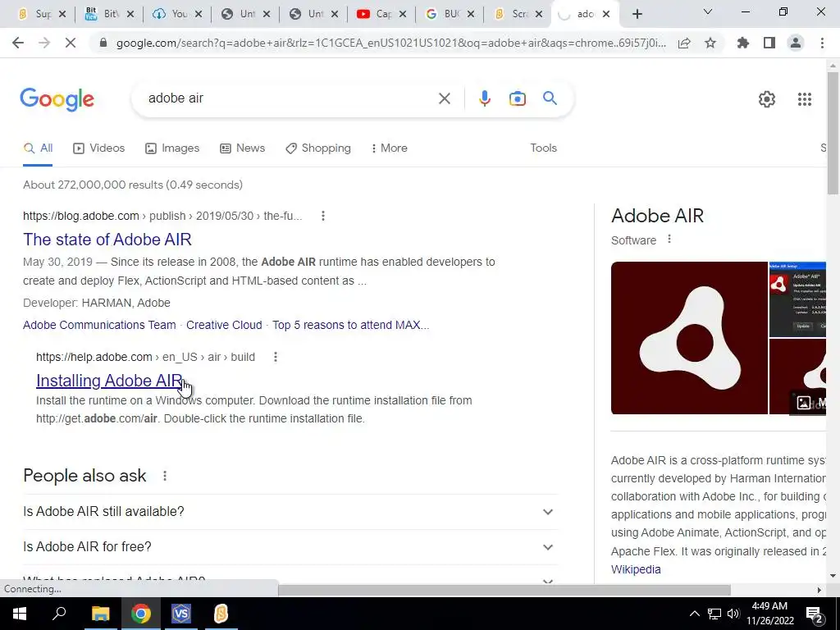The width and height of the screenshot is (840, 630).
Task: Click the blue magnifier search button
Action: point(550,98)
